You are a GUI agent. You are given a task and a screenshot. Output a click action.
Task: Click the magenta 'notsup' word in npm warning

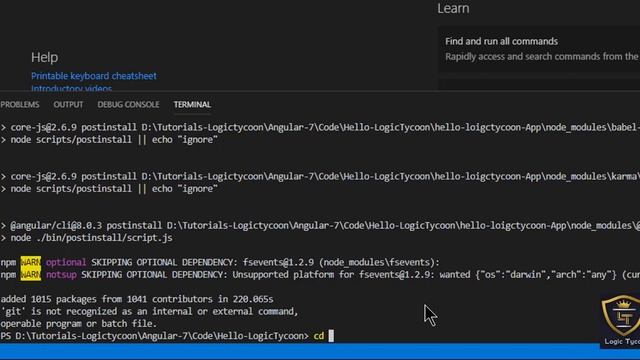pos(61,275)
